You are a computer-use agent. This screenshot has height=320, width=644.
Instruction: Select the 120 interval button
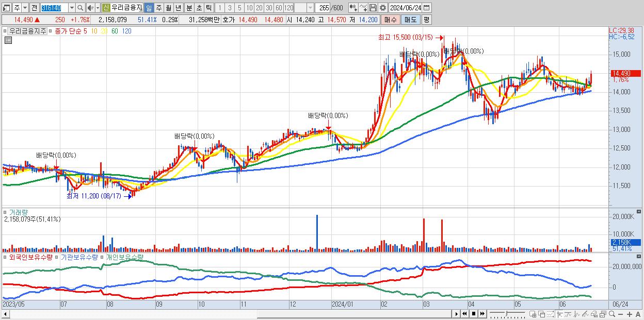click(x=289, y=8)
